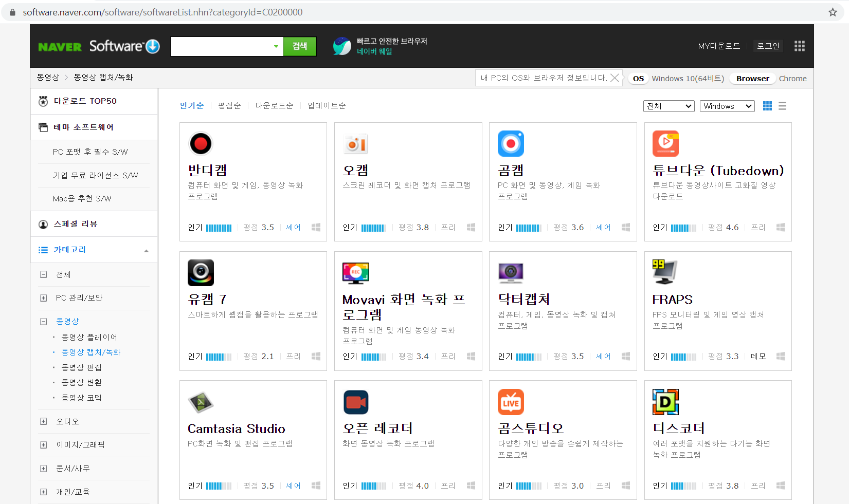
Task: Click the browser address bar URL
Action: tap(162, 12)
